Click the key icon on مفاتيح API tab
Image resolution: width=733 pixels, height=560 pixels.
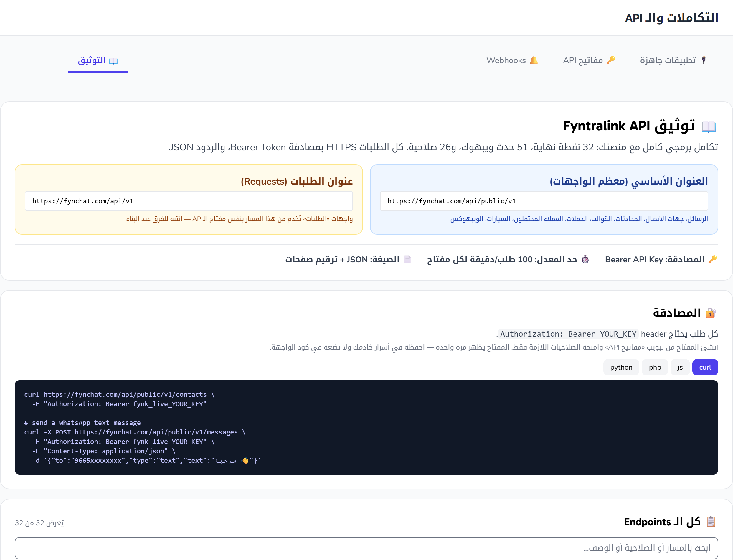(x=611, y=60)
